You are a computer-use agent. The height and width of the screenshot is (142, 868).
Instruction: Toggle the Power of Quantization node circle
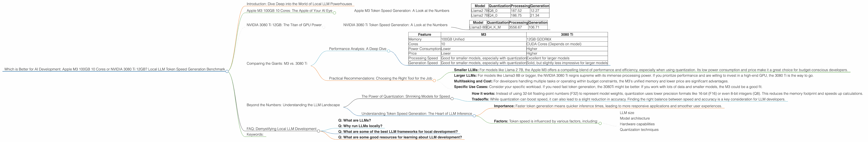[452, 99]
